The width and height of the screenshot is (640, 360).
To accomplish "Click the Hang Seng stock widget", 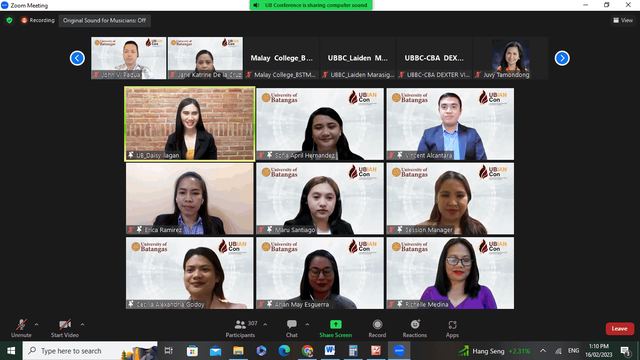I will (x=495, y=351).
